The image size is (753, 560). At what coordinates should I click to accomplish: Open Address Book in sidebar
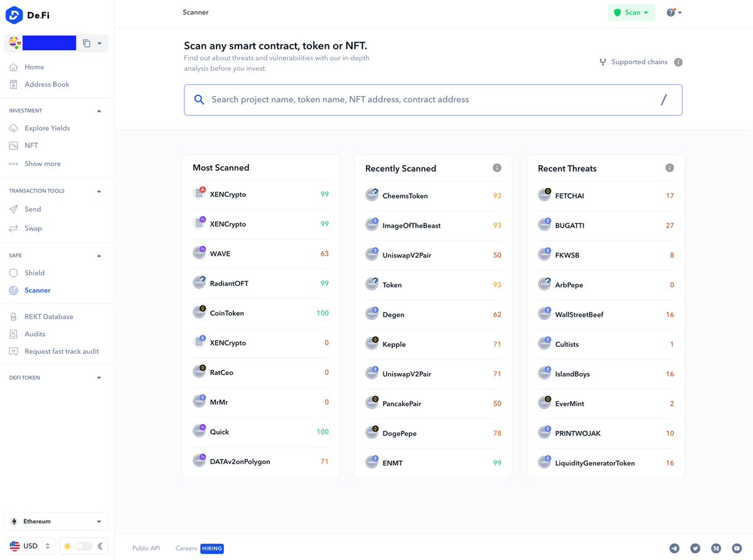tap(46, 84)
